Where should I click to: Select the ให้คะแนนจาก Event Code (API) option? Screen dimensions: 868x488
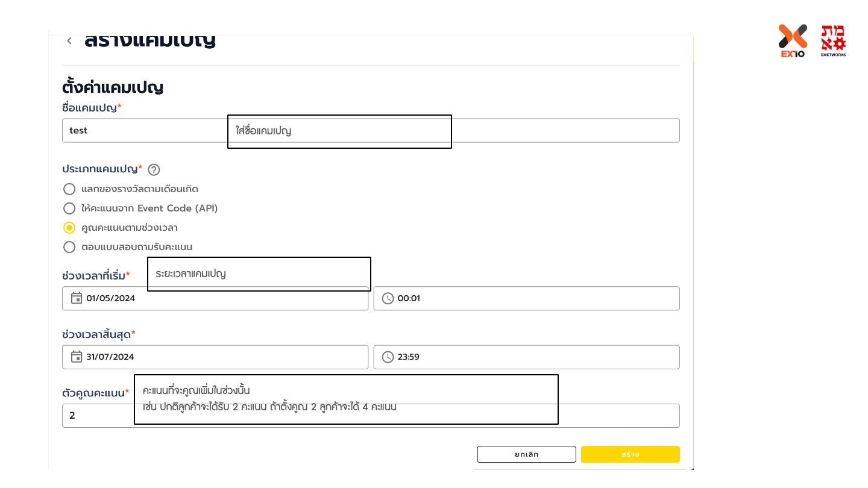[x=69, y=208]
